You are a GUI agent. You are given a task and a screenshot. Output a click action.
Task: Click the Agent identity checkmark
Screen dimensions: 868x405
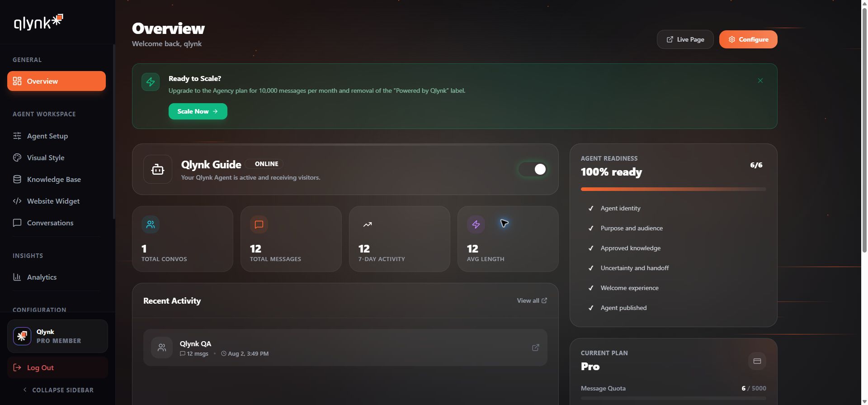pos(591,208)
